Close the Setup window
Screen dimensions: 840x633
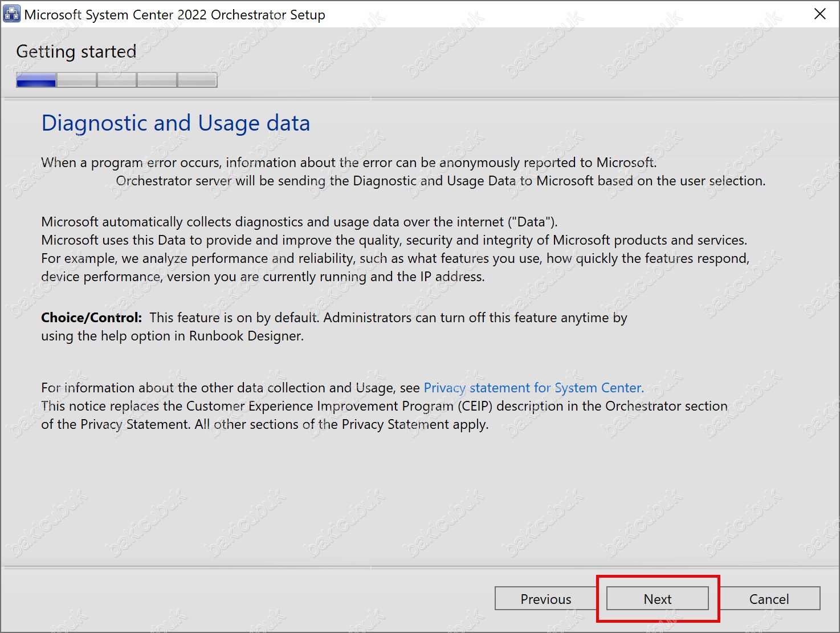pos(820,14)
